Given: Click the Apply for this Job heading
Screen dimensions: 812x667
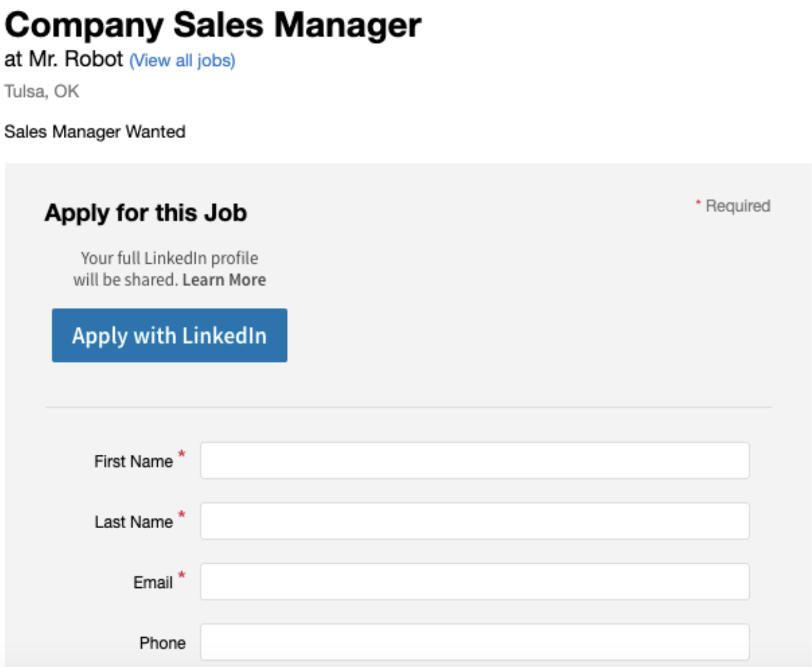Looking at the screenshot, I should pyautogui.click(x=145, y=213).
